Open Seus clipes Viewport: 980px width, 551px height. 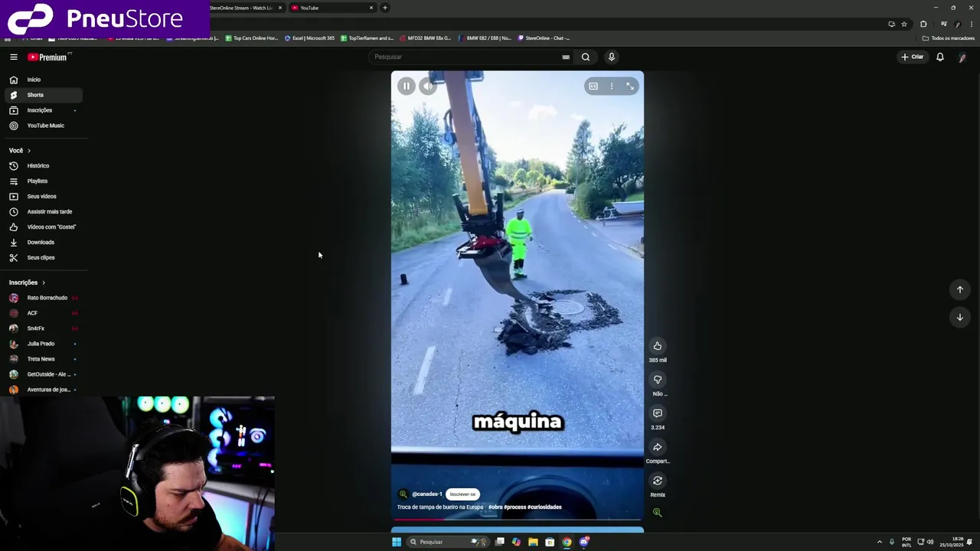click(43, 258)
